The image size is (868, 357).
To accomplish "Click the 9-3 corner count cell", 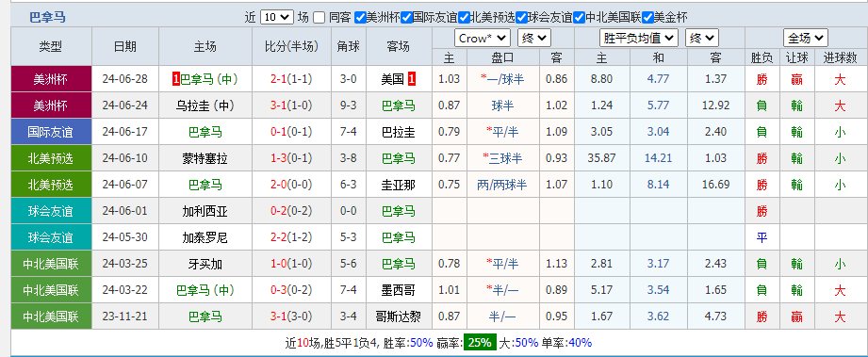I will coord(349,105).
